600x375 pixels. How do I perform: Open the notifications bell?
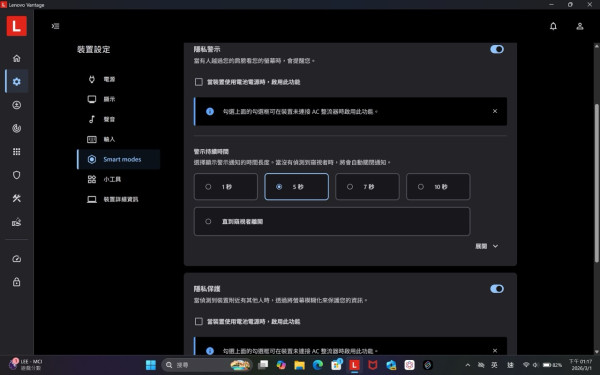coord(553,26)
